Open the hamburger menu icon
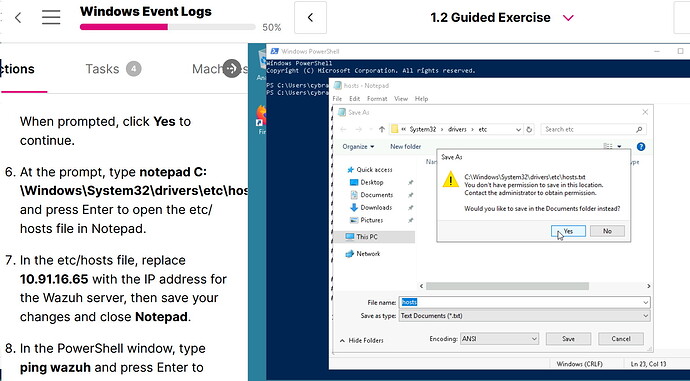The image size is (690, 381). [x=51, y=18]
